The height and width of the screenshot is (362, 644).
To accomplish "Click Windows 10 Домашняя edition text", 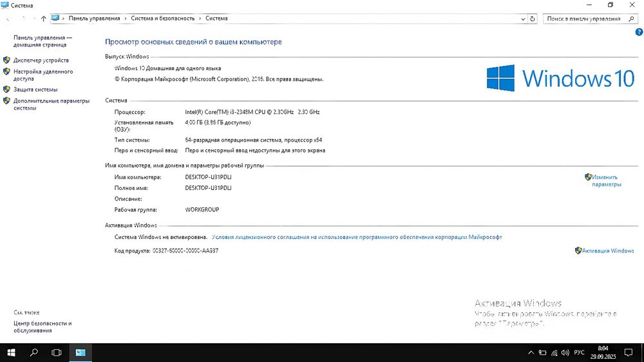I will point(167,68).
